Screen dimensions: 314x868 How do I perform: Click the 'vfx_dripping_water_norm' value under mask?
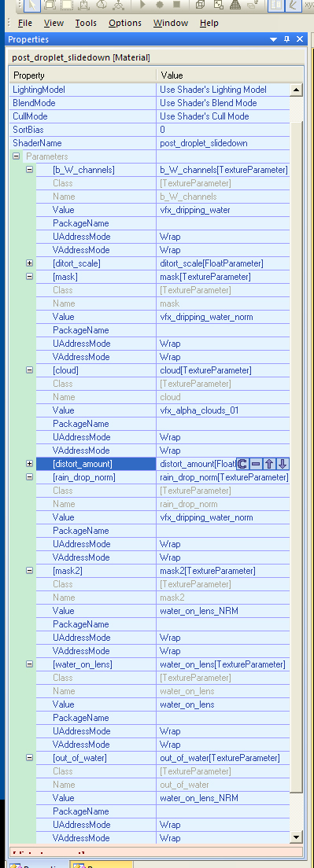pyautogui.click(x=206, y=317)
